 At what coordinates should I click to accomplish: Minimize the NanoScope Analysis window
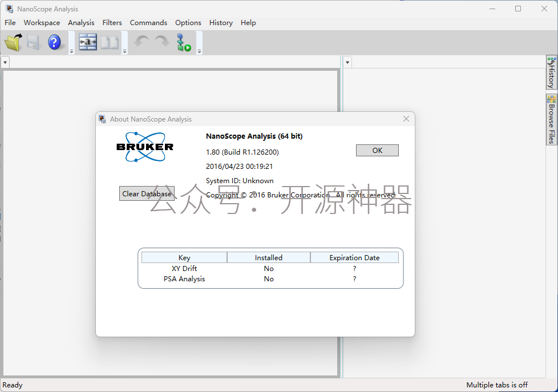click(492, 9)
